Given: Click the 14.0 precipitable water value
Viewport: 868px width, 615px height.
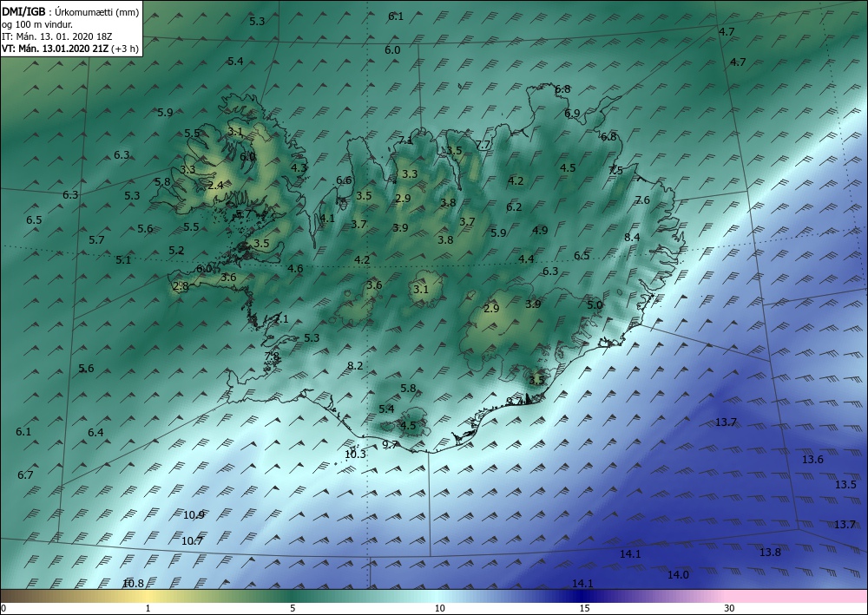Looking at the screenshot, I should pos(678,575).
